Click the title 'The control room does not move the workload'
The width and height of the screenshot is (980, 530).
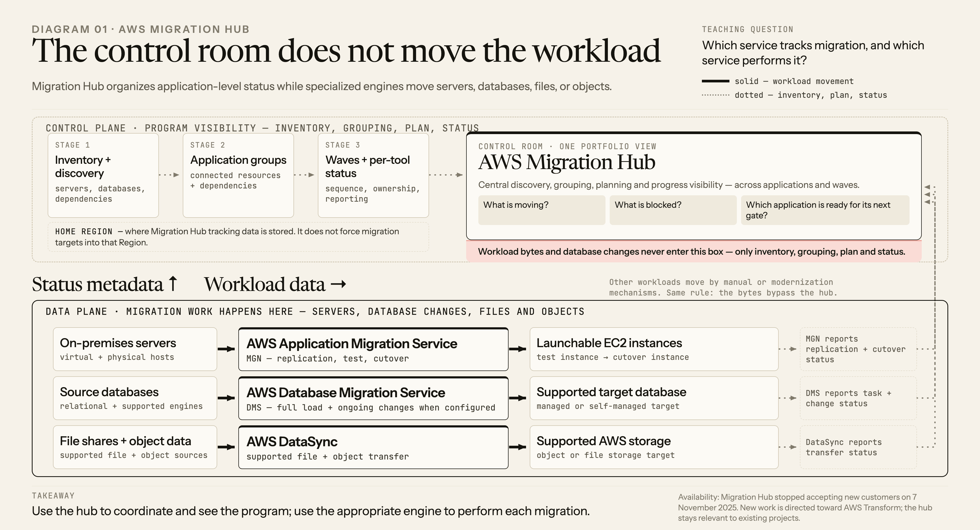click(x=346, y=50)
